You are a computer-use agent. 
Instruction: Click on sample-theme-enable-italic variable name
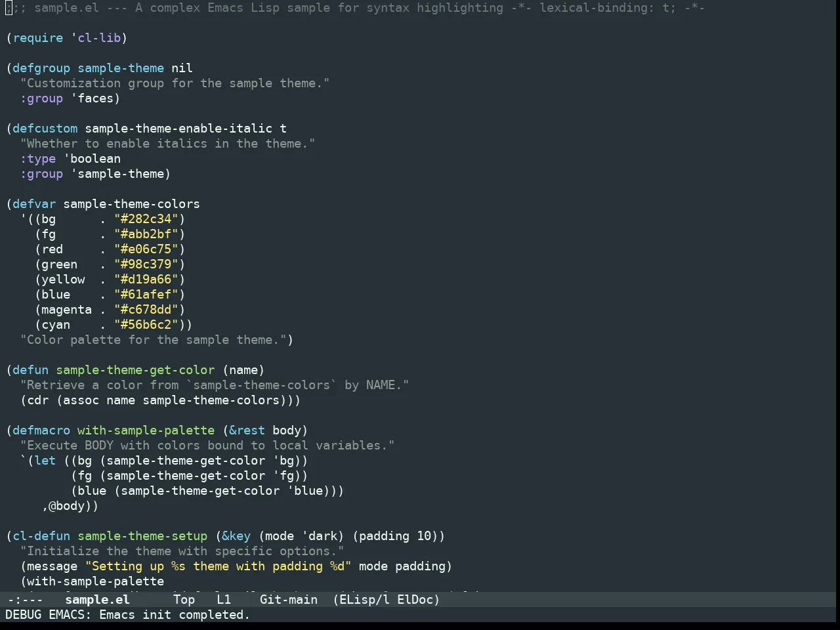point(178,129)
